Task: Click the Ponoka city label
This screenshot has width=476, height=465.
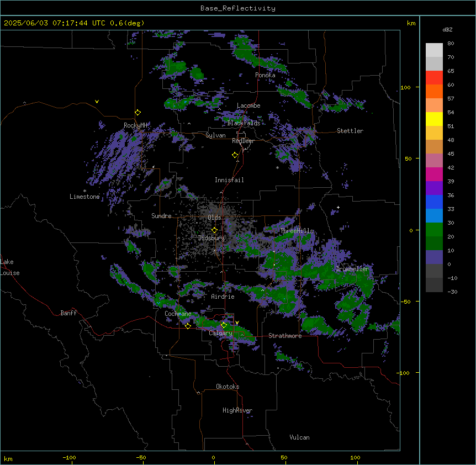Action: [x=265, y=75]
